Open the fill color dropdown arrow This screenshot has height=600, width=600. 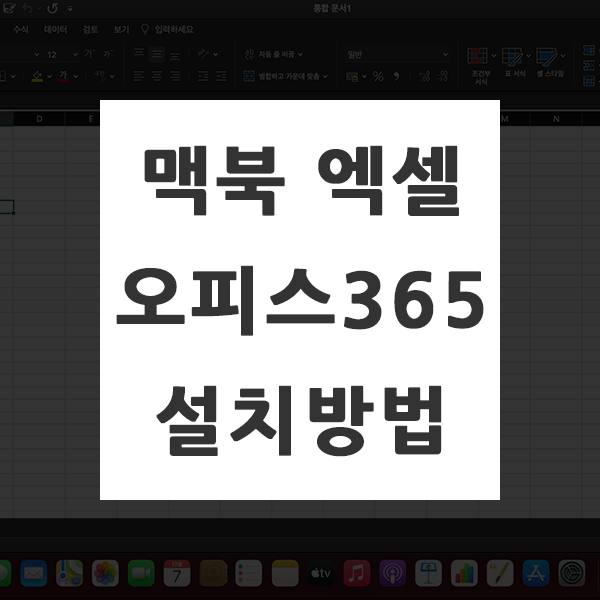coord(49,77)
